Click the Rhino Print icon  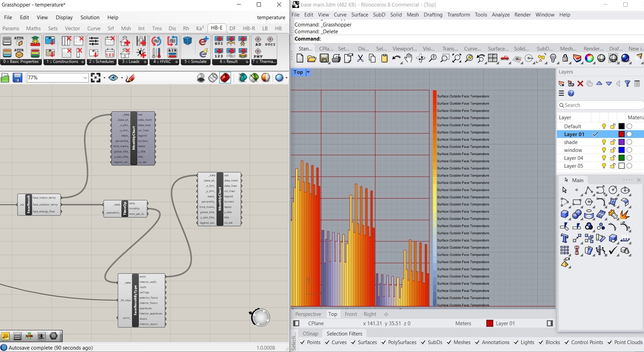click(336, 58)
